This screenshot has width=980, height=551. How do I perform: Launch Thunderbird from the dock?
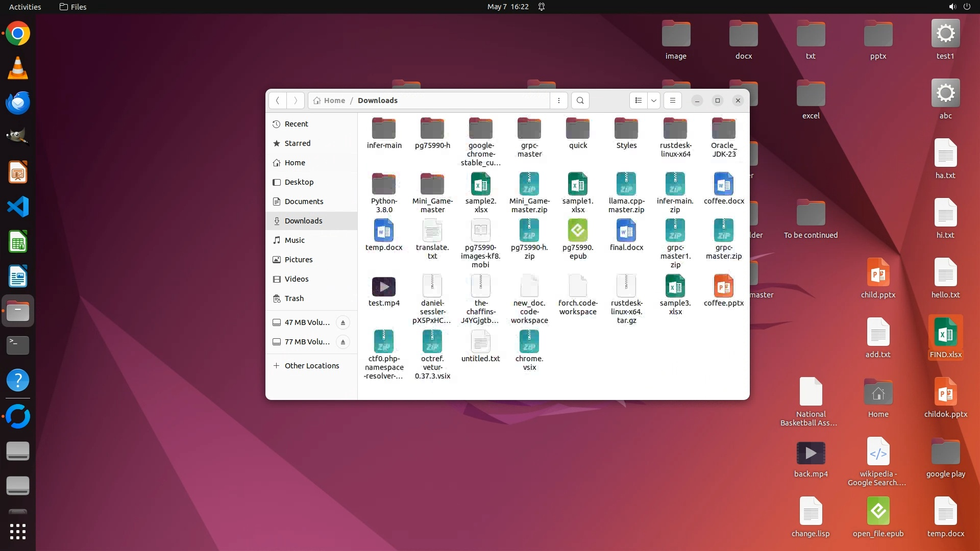point(18,103)
